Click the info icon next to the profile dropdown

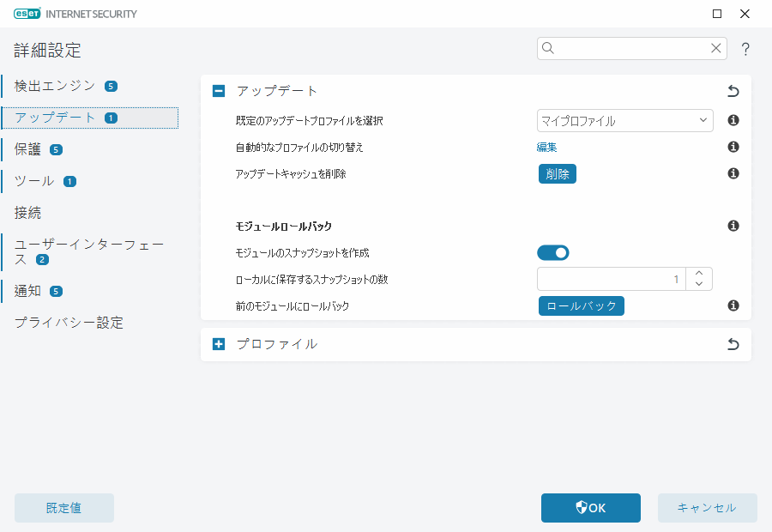coord(733,120)
